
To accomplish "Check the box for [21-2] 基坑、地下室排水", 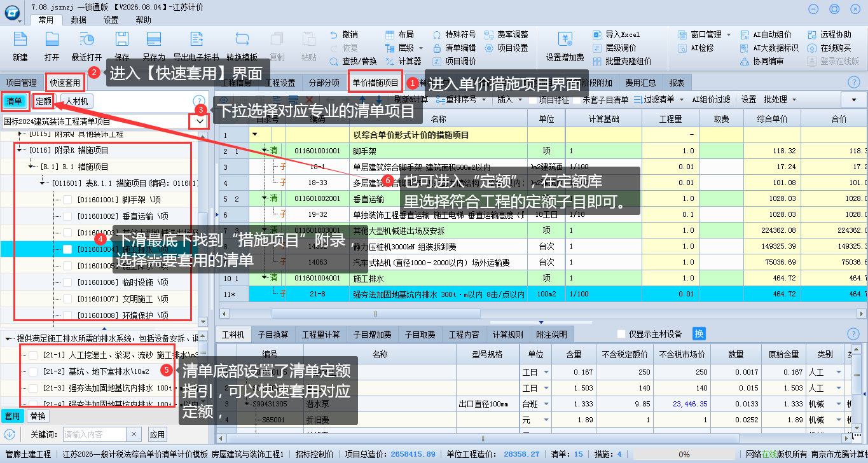I will (33, 371).
